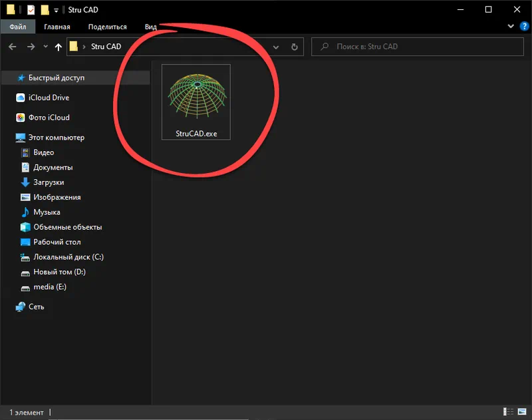Image resolution: width=532 pixels, height=420 pixels.
Task: Open Customize Quick Access Toolbar dropdown
Action: click(56, 11)
